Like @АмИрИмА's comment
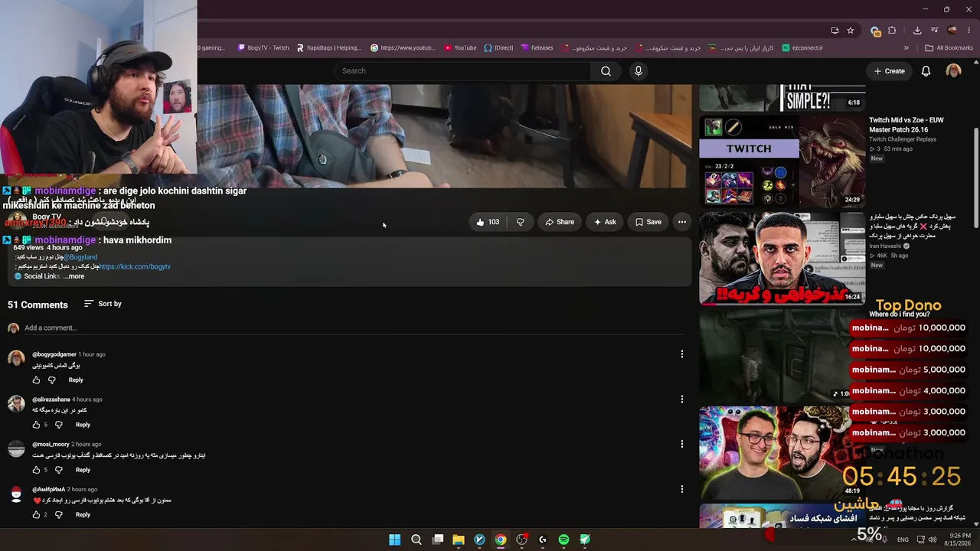 click(x=36, y=515)
